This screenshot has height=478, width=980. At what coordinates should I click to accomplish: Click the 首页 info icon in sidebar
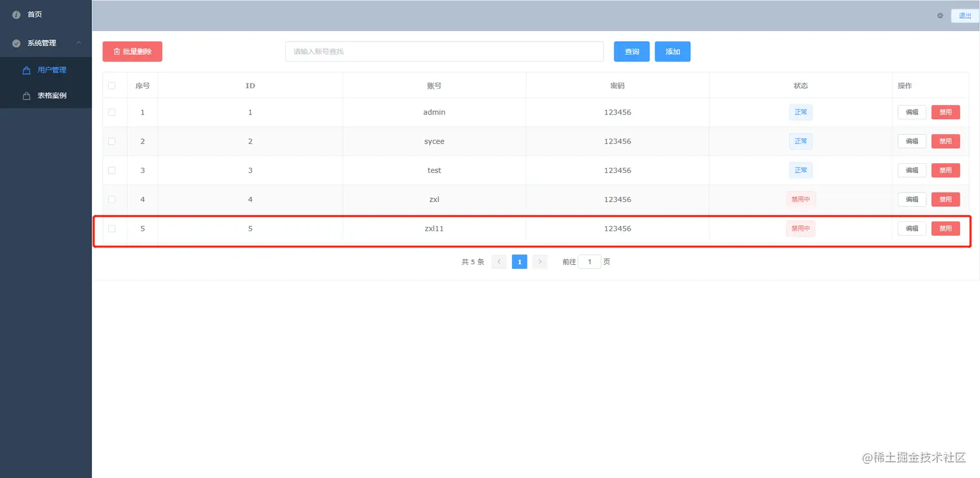[16, 14]
